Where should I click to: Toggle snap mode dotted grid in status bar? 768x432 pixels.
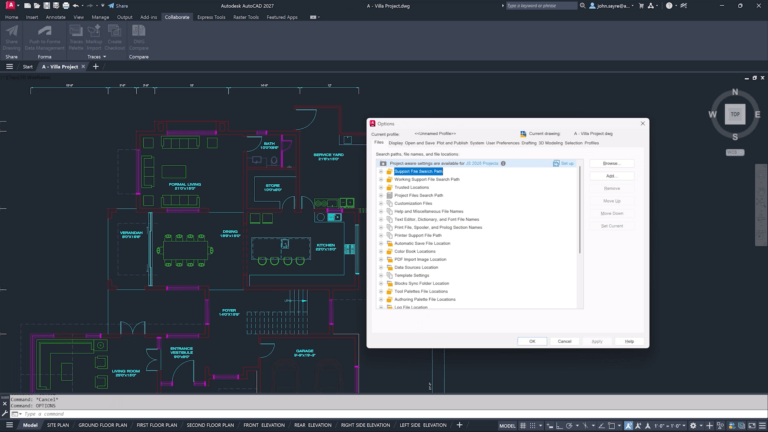click(532, 426)
